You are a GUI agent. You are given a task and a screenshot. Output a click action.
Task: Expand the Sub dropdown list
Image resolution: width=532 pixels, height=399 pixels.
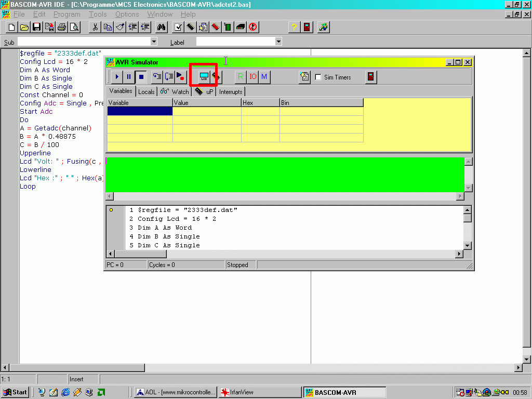click(154, 42)
